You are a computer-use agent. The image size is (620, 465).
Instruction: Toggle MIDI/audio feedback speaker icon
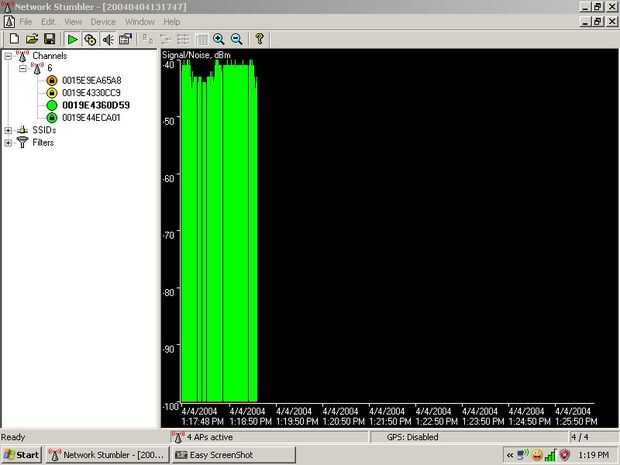pos(108,39)
